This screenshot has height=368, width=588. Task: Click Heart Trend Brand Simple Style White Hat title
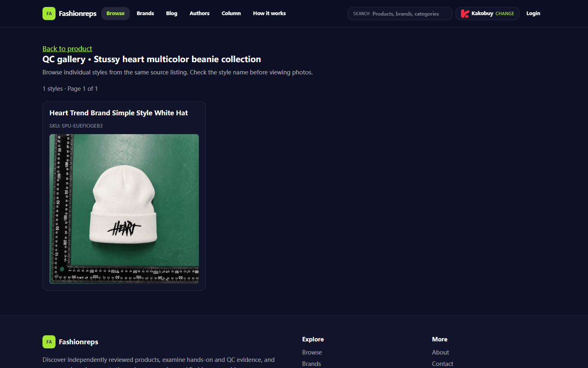(x=119, y=113)
